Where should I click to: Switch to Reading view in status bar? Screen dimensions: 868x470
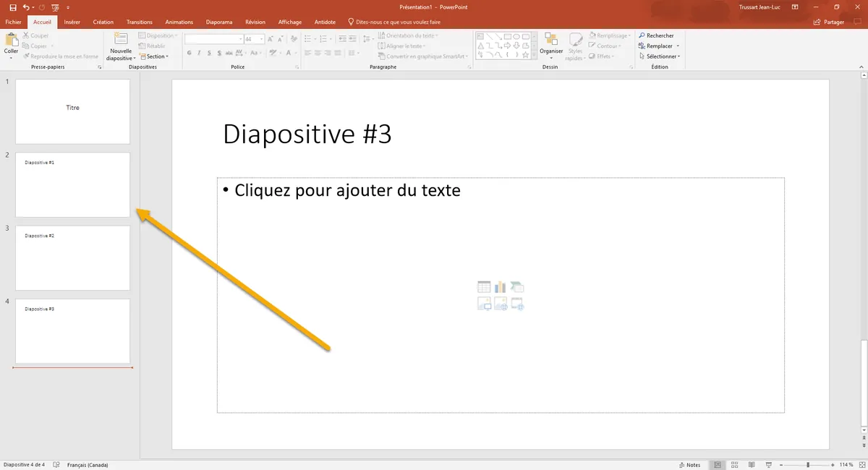(x=752, y=464)
